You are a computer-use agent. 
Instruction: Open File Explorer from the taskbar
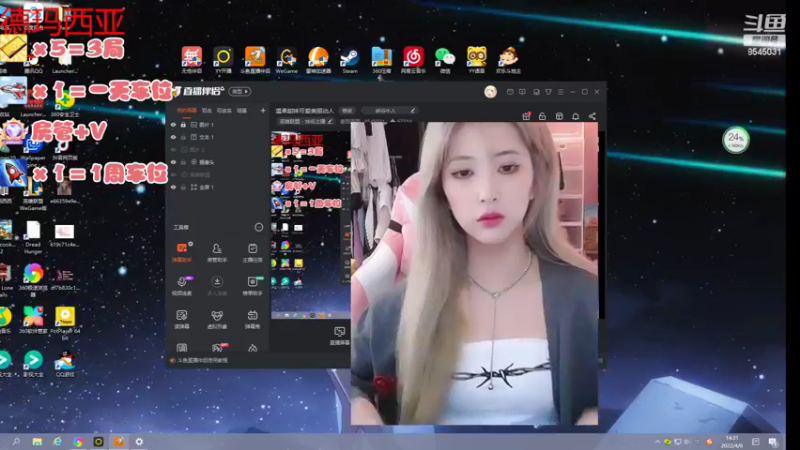click(37, 442)
